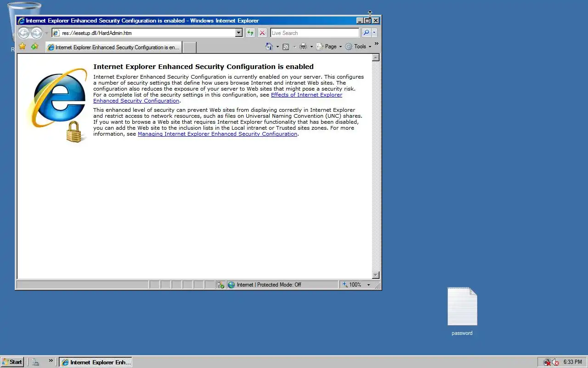Click the RSS Feeds icon

point(286,46)
